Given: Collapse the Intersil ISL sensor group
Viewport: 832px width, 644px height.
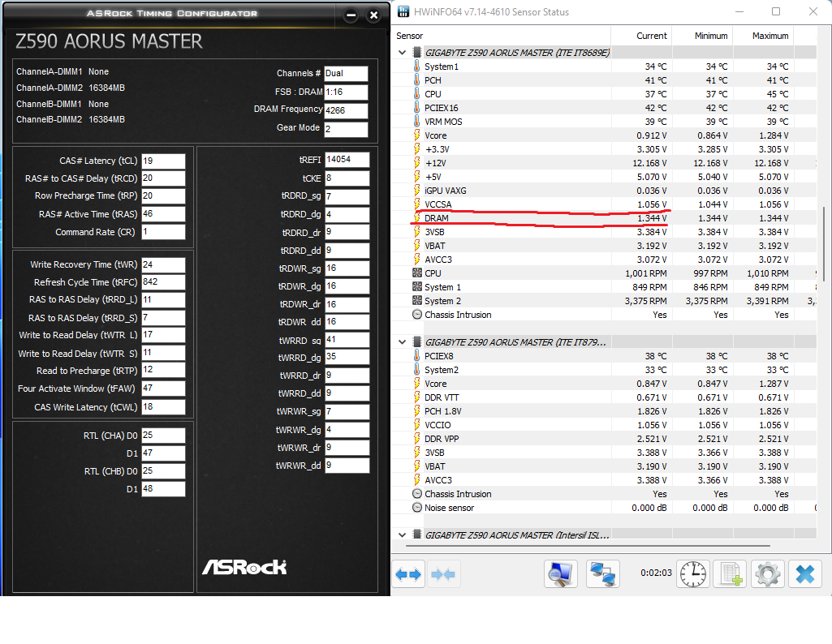Looking at the screenshot, I should [403, 535].
